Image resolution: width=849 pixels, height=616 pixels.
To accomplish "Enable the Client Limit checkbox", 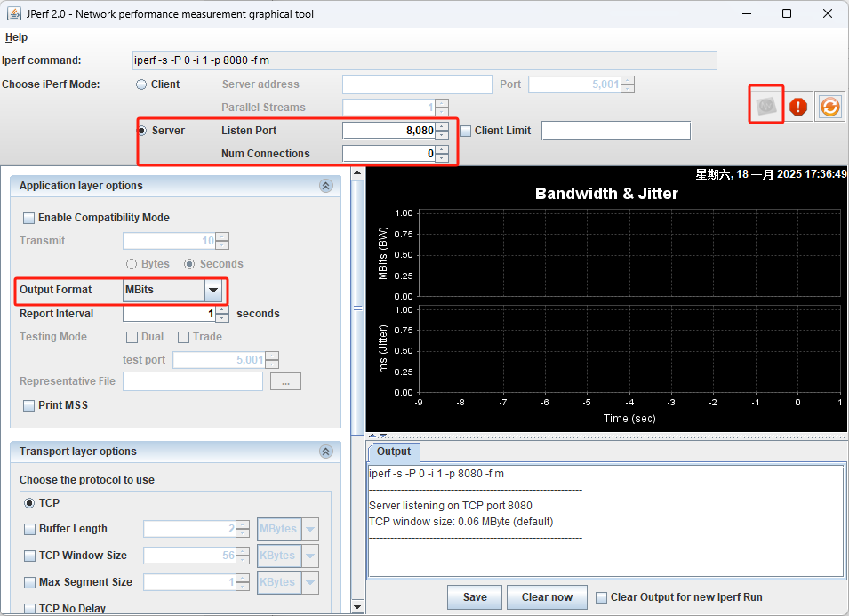I will click(466, 131).
